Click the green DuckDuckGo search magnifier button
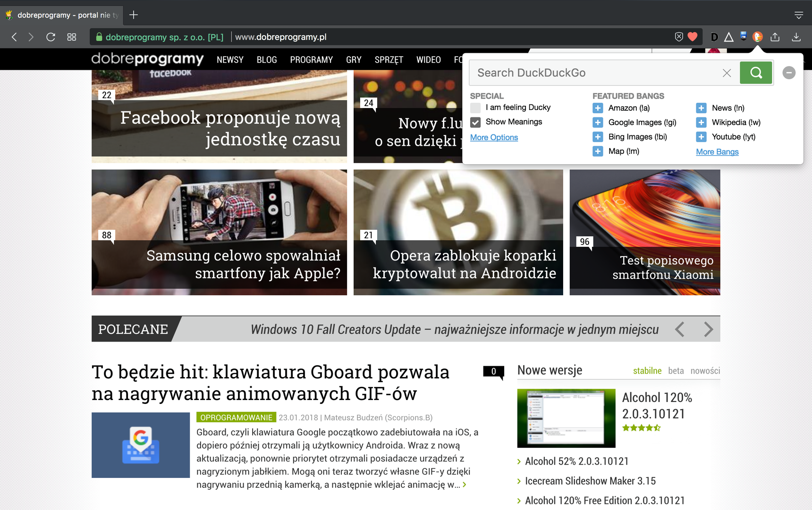812x510 pixels. click(756, 73)
